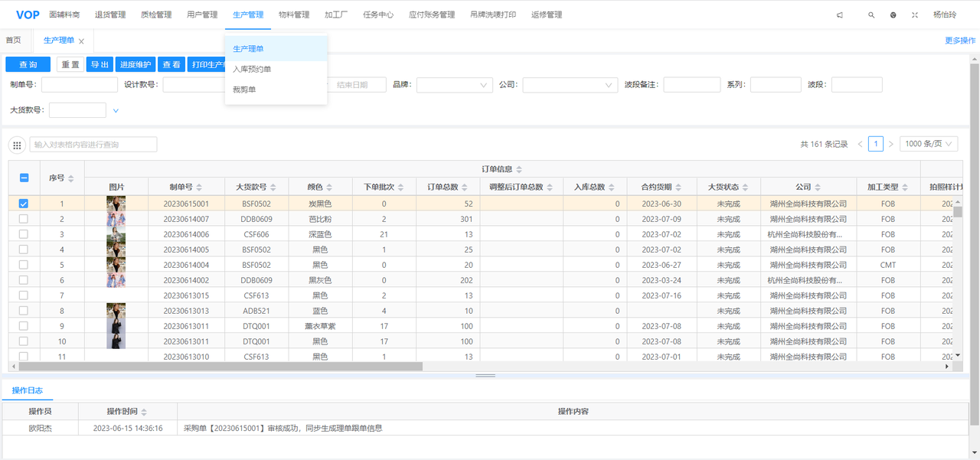Image resolution: width=980 pixels, height=460 pixels.
Task: Go to next page arrow in pagination
Action: pos(890,144)
